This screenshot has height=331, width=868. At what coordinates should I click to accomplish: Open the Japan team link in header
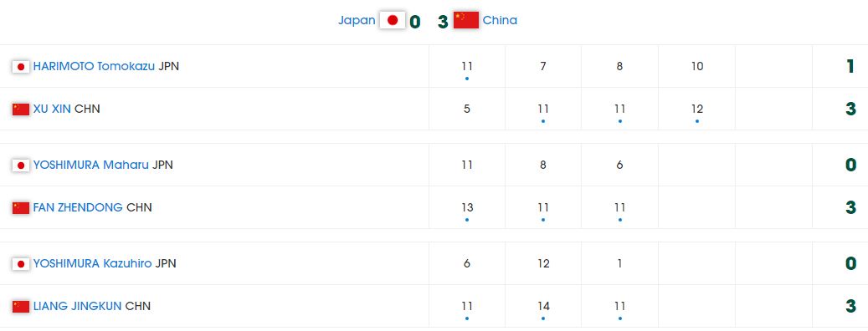tap(357, 20)
